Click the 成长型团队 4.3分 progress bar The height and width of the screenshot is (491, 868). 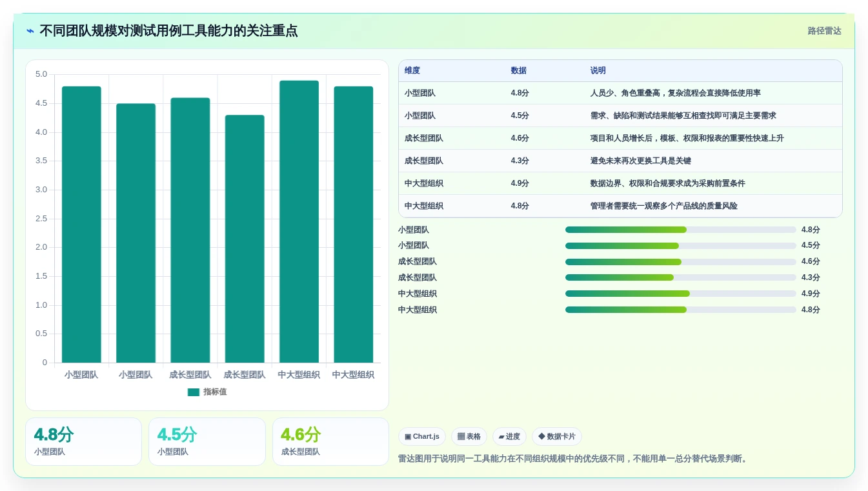(681, 277)
